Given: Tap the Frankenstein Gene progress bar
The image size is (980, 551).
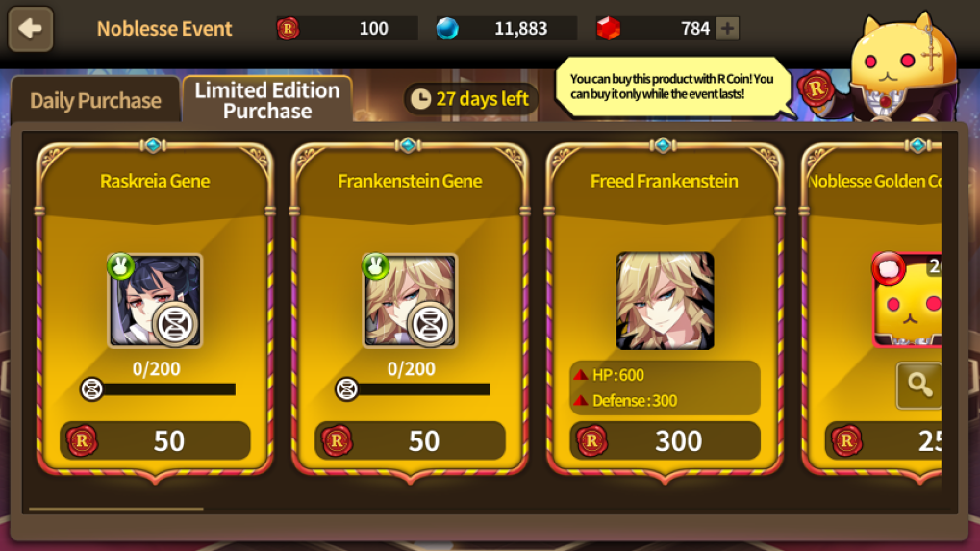Looking at the screenshot, I should (414, 389).
